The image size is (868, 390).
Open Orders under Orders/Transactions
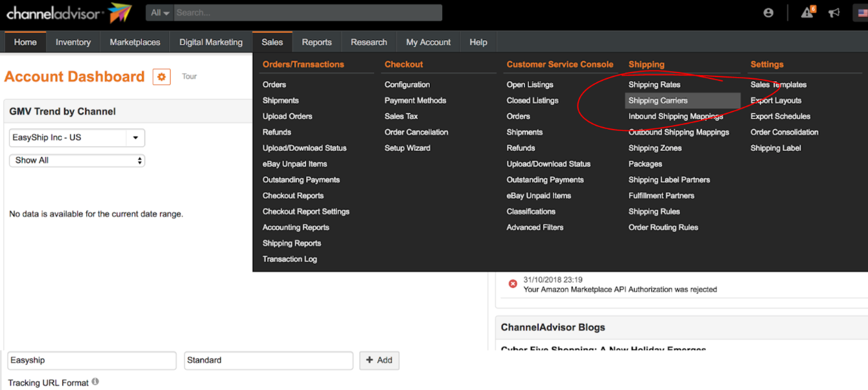[274, 85]
